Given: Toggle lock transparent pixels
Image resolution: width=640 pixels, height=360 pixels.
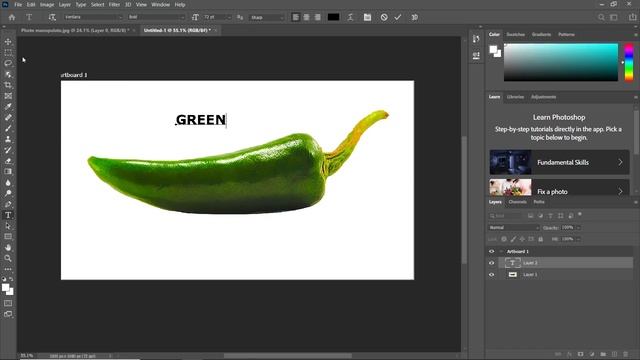Looking at the screenshot, I should 504,239.
